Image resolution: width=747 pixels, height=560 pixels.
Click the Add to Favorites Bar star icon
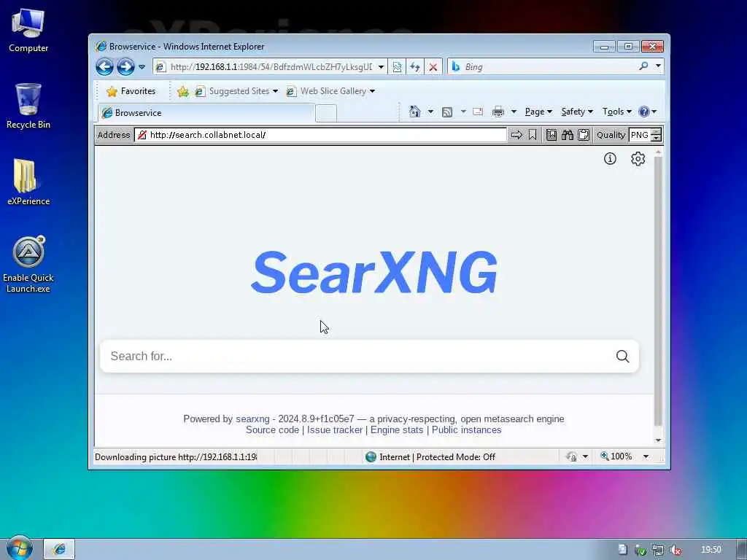[183, 91]
